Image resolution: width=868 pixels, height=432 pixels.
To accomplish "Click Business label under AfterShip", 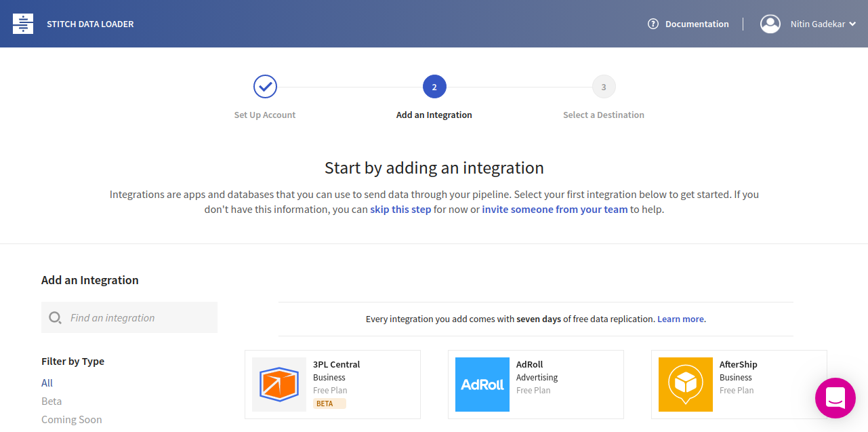I will tap(736, 378).
